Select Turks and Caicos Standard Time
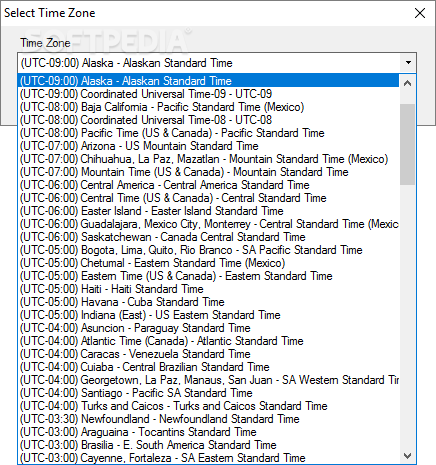The image size is (436, 465). click(x=209, y=406)
